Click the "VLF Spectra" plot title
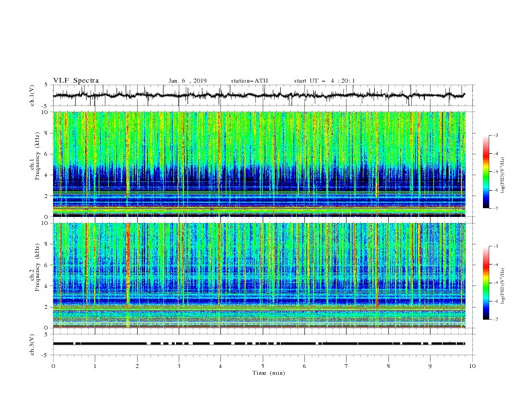The height and width of the screenshot is (411, 532). point(76,81)
